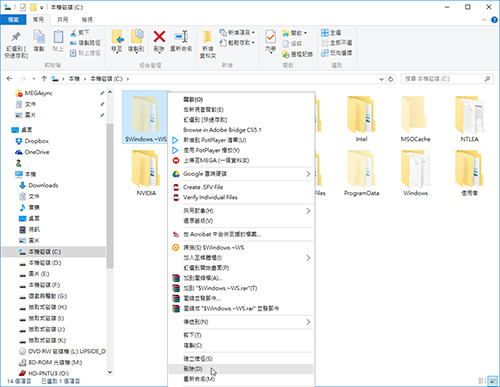Click the rename icon in the ribbon
The height and width of the screenshot is (387, 500).
tap(181, 36)
